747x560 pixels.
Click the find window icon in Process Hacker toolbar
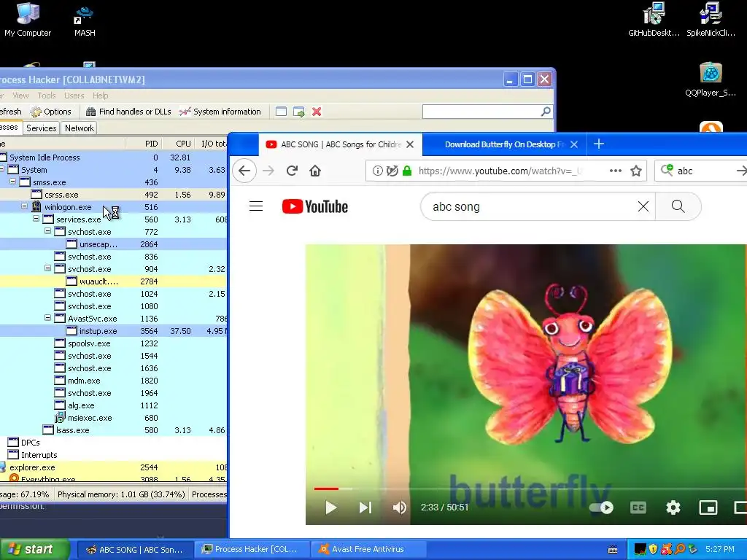click(281, 112)
